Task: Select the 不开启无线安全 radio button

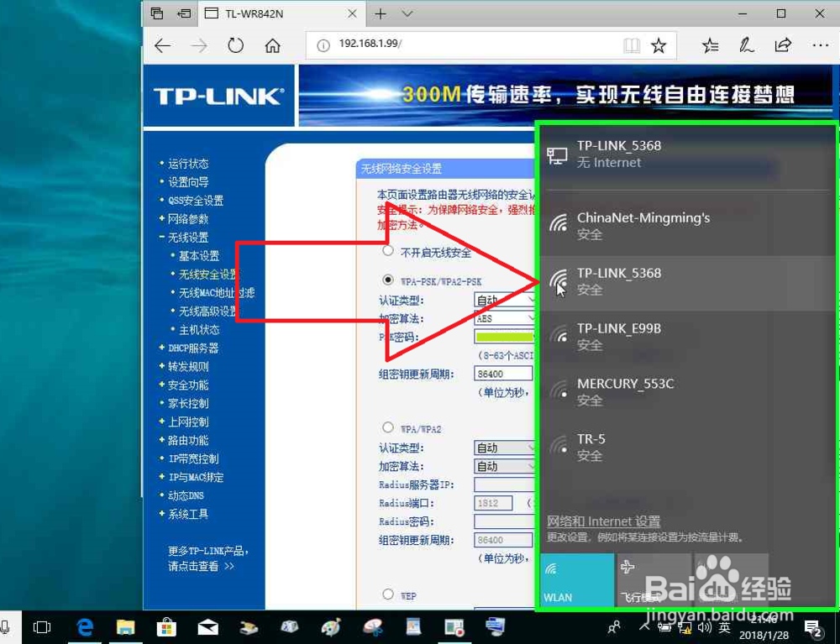Action: pos(388,250)
